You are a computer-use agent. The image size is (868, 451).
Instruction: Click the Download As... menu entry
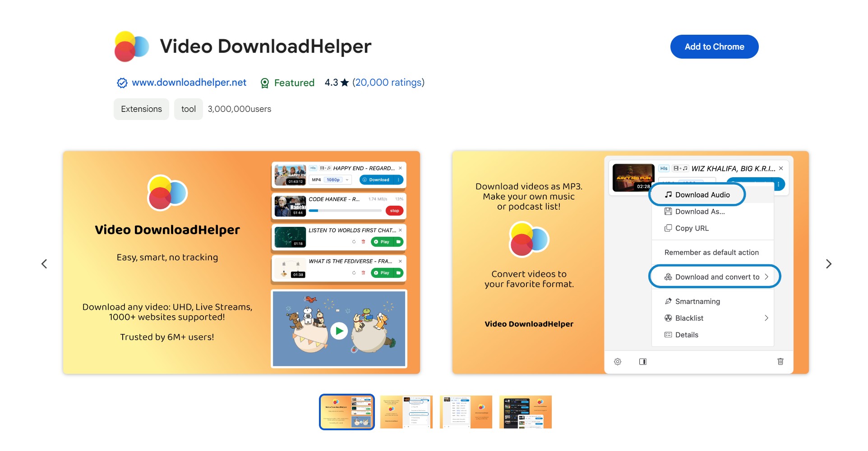pyautogui.click(x=713, y=212)
